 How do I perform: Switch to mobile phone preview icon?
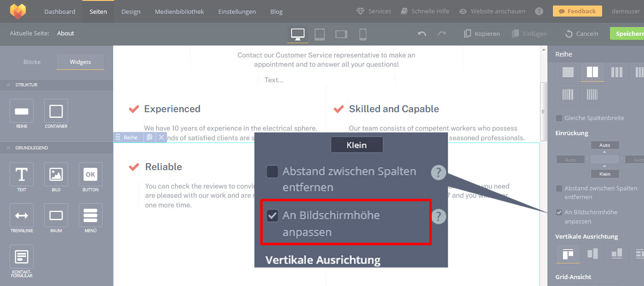[362, 34]
